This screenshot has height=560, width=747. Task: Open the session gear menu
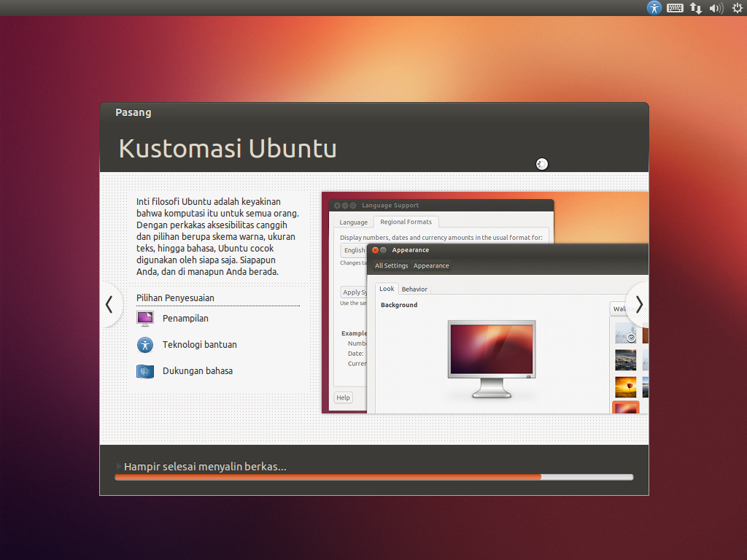click(x=737, y=8)
